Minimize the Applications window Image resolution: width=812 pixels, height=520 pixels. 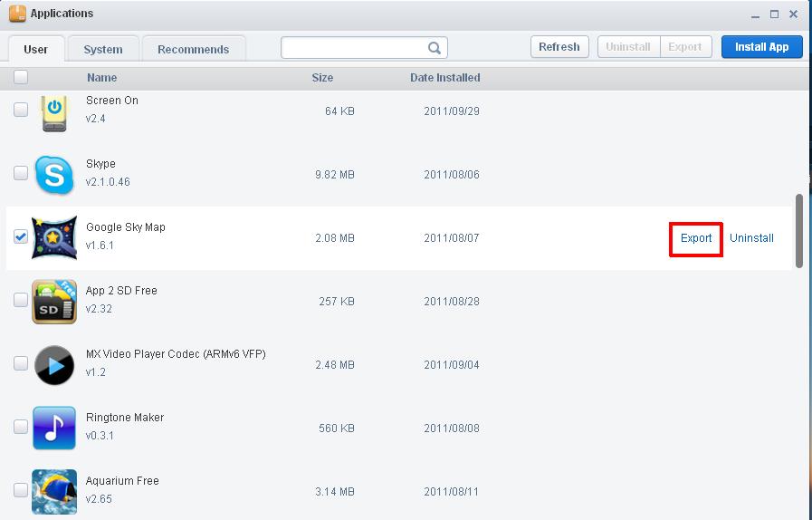[756, 15]
